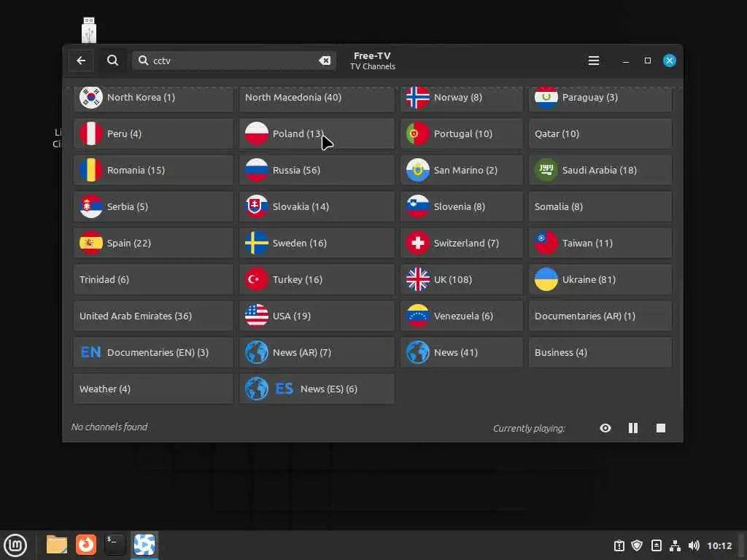
Task: Open Slovenia (8) channels
Action: tap(461, 206)
